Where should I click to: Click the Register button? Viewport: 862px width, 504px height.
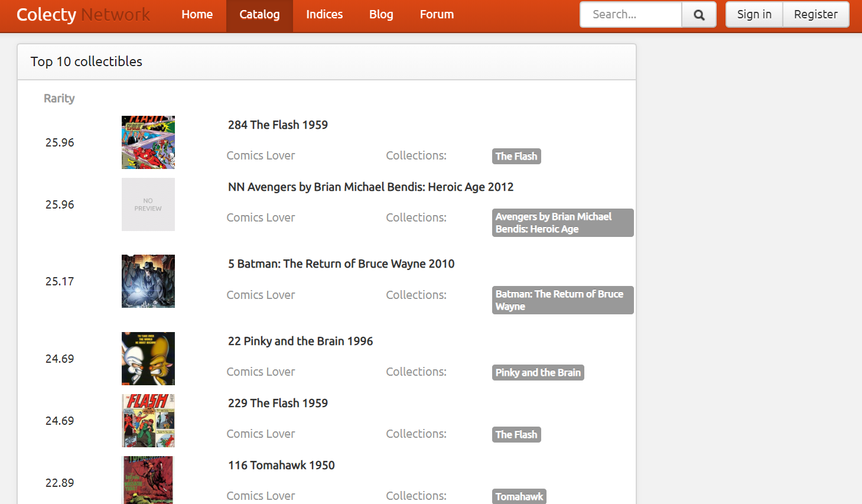point(816,15)
